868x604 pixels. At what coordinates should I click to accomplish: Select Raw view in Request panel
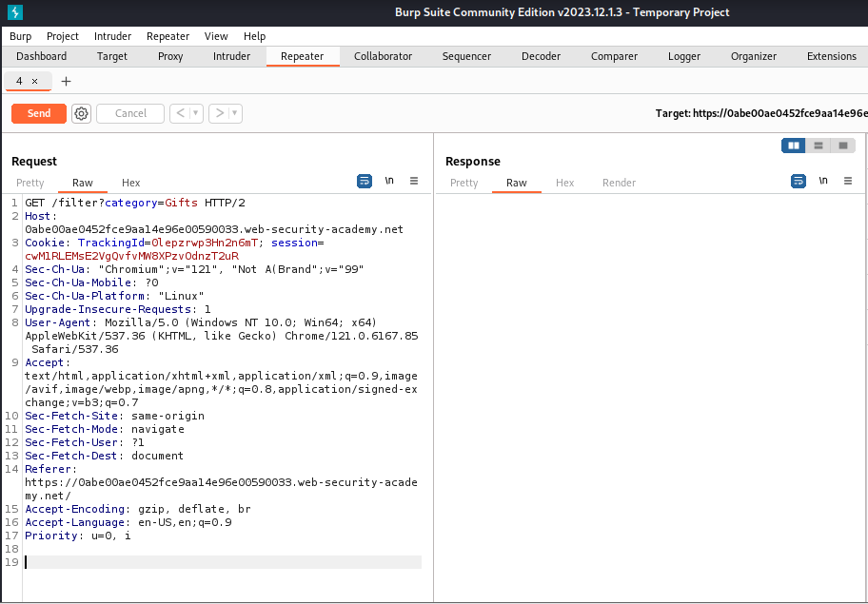[x=83, y=183]
